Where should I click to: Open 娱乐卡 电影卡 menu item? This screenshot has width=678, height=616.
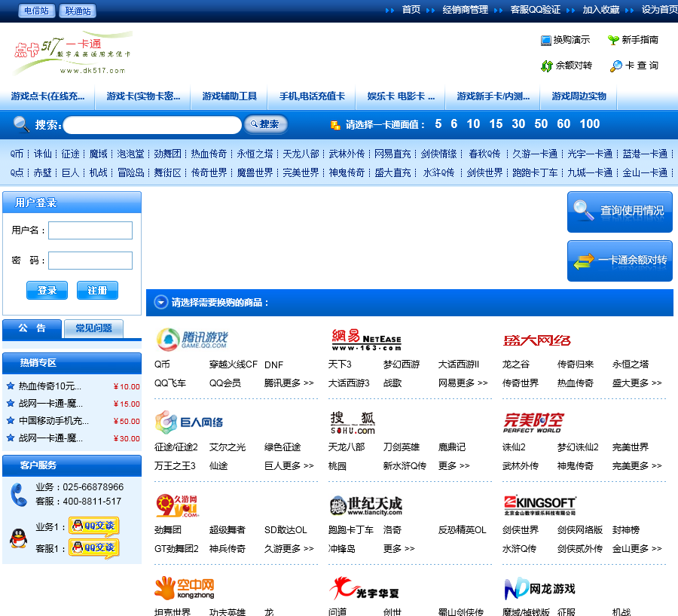pos(401,96)
